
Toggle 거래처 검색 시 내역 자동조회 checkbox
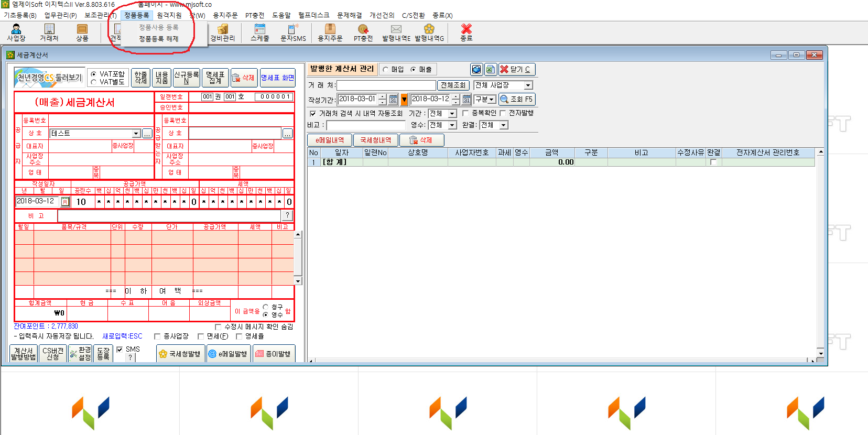(x=313, y=113)
